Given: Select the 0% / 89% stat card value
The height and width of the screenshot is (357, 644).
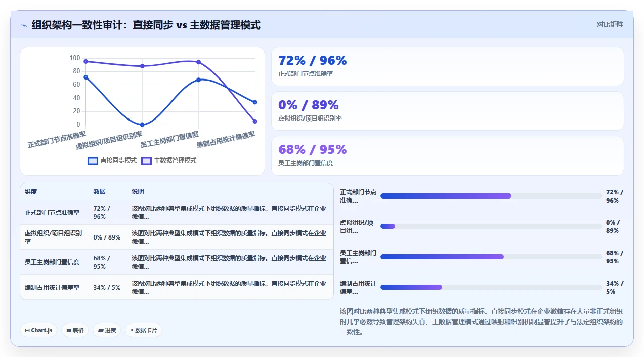Looking at the screenshot, I should pos(309,105).
